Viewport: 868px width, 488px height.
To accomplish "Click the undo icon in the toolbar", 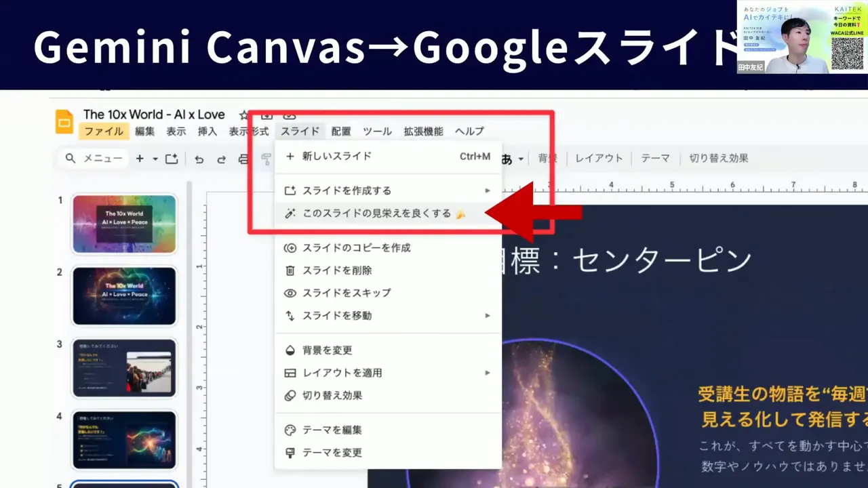I will tap(199, 158).
